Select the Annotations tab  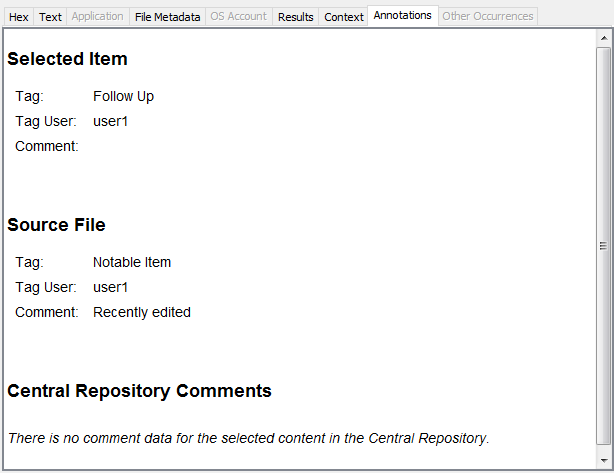pos(403,16)
